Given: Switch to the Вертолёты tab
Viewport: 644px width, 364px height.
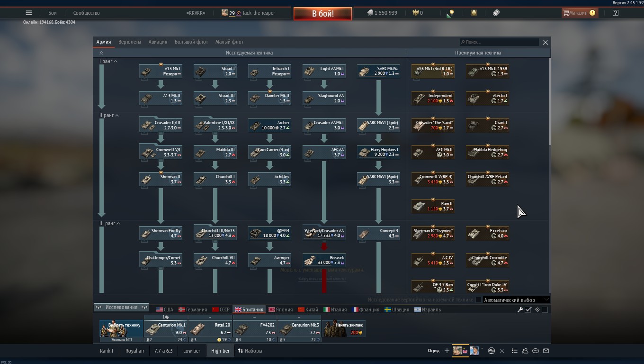Looking at the screenshot, I should click(x=130, y=42).
